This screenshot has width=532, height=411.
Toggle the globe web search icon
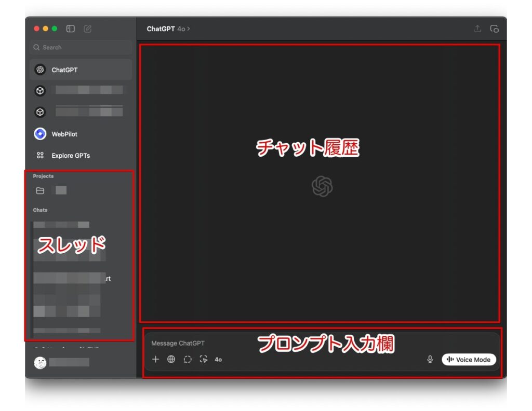[171, 359]
